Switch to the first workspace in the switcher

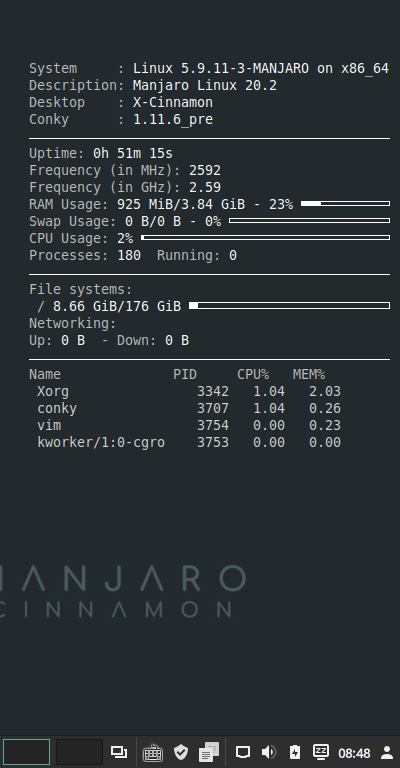coord(26,752)
